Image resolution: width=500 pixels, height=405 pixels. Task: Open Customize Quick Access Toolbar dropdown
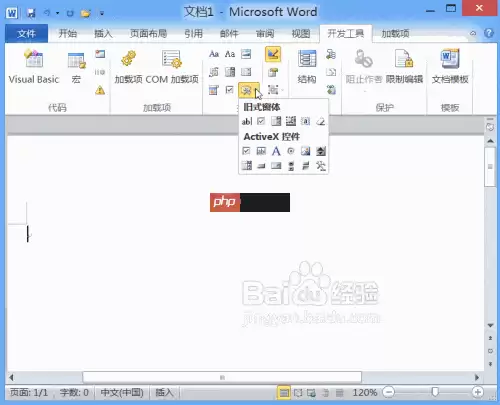[102, 13]
